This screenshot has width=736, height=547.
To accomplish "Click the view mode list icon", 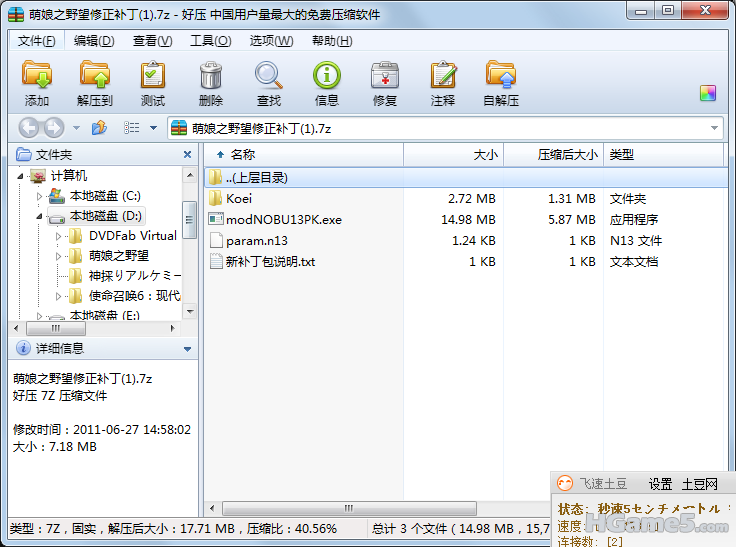I will 131,128.
